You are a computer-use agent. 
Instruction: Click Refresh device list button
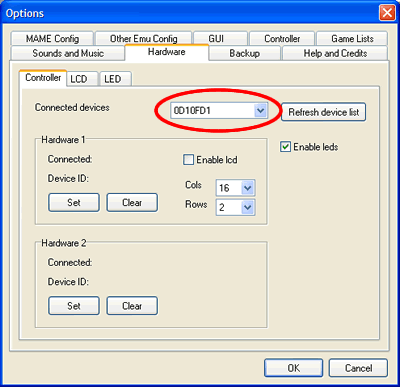click(323, 112)
